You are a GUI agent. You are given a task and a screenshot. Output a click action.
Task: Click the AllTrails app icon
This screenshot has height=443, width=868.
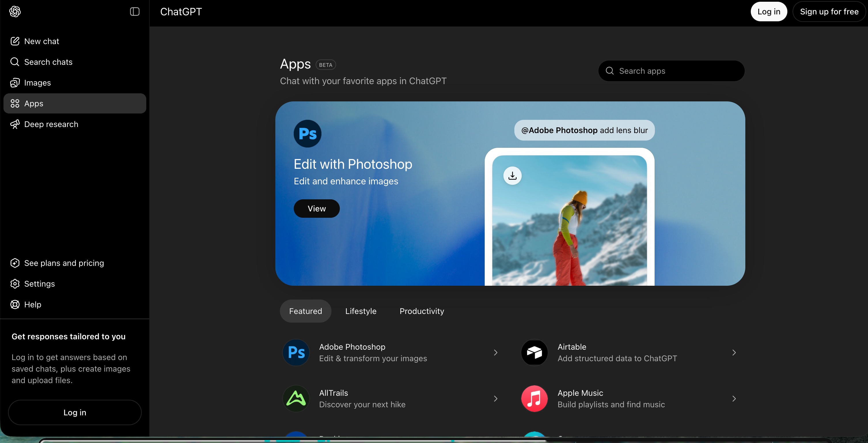[x=296, y=398]
